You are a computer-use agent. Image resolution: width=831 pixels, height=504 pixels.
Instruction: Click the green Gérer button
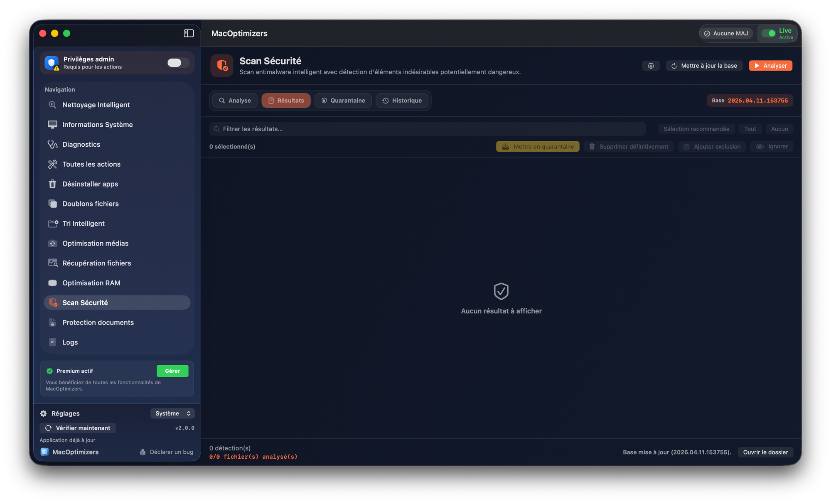[172, 371]
